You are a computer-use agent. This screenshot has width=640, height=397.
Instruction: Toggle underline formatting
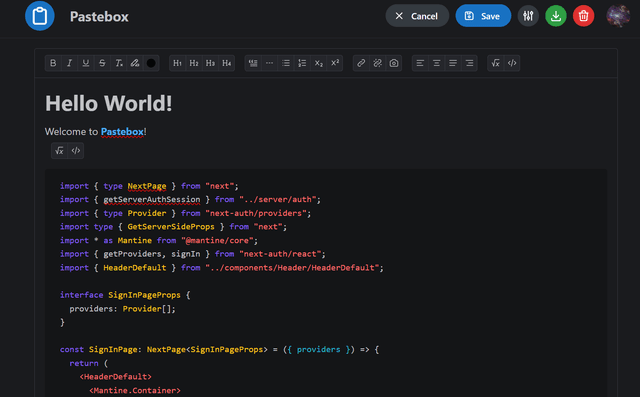pyautogui.click(x=86, y=63)
